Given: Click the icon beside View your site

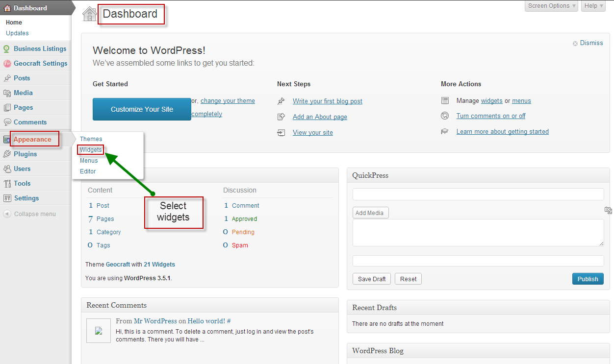Looking at the screenshot, I should tap(281, 132).
